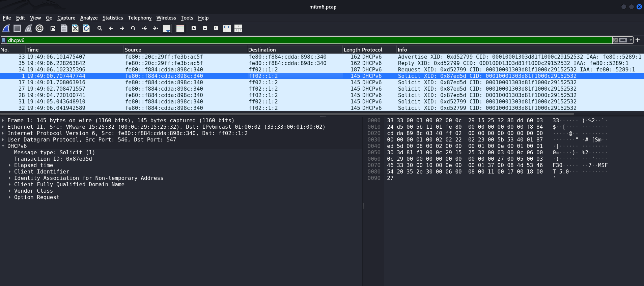Jump to last packet icon

pos(156,29)
